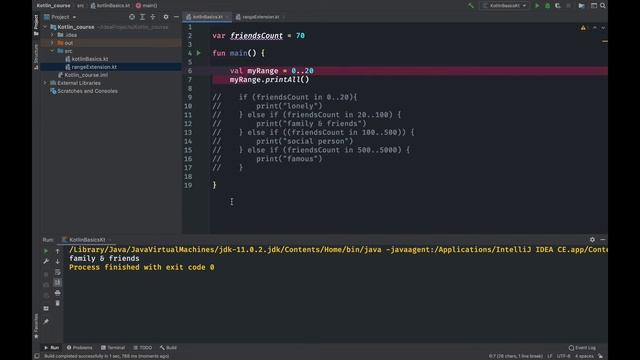Open the Run tool window button
Screen dimensions: 640x360
(x=51, y=348)
